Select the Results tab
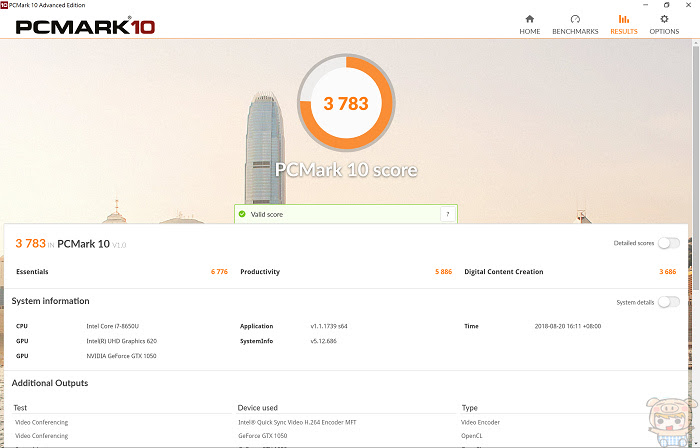The width and height of the screenshot is (700, 448). pyautogui.click(x=624, y=25)
